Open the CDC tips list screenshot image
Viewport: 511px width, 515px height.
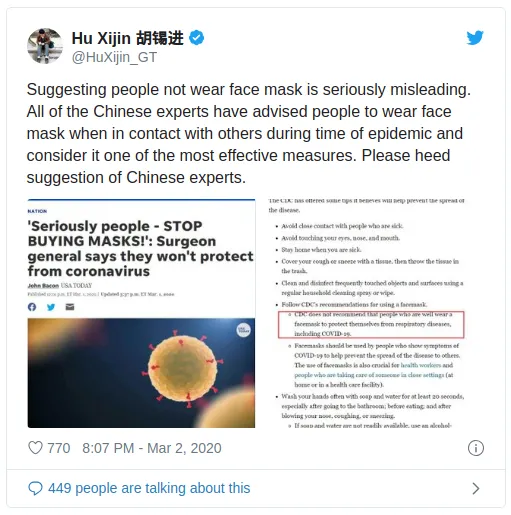click(x=366, y=313)
